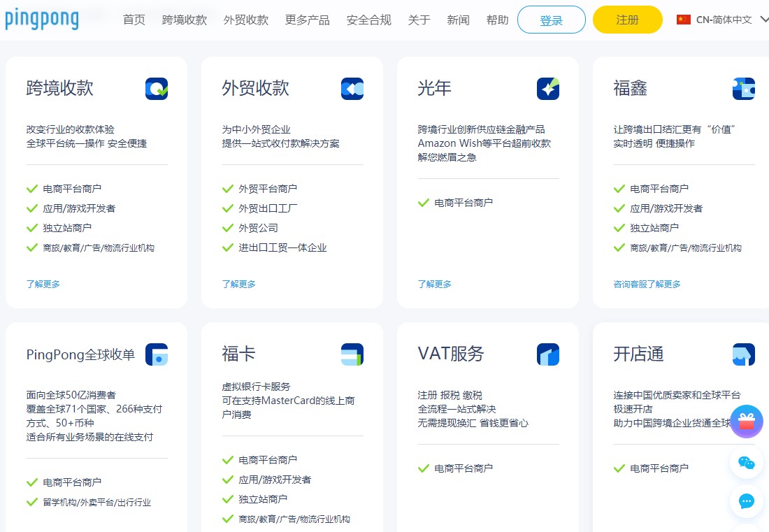Click the 福卡 card icon

[352, 354]
